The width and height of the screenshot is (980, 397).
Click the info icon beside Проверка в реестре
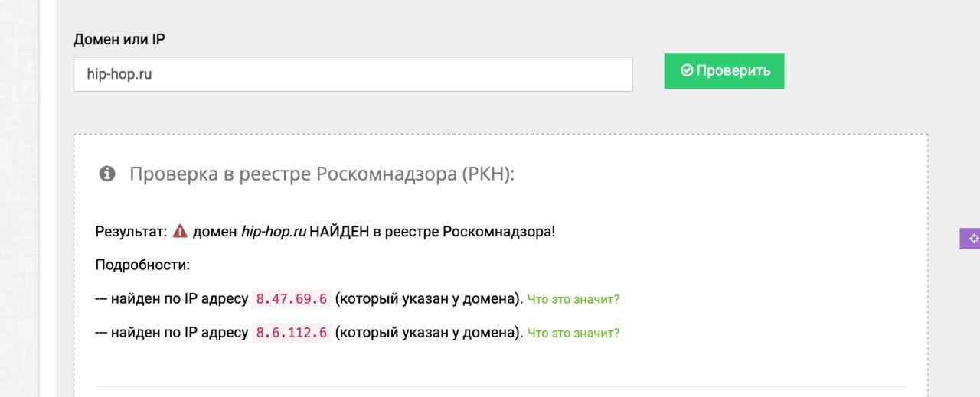click(107, 174)
